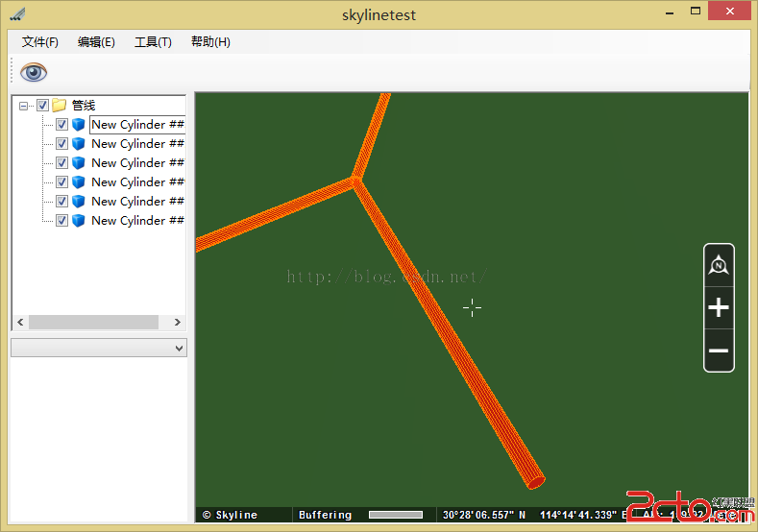Click the cube icon of fourth New Cylinder
The height and width of the screenshot is (532, 758).
pyautogui.click(x=79, y=182)
